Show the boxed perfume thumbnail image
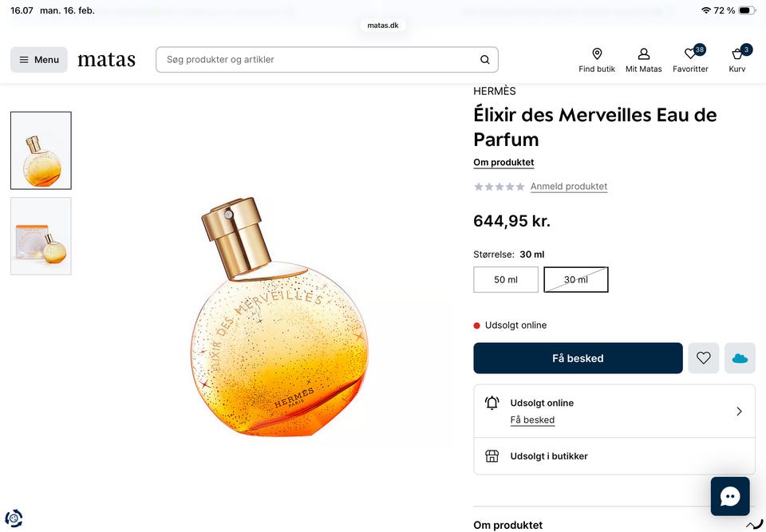The width and height of the screenshot is (766, 532). pyautogui.click(x=41, y=236)
